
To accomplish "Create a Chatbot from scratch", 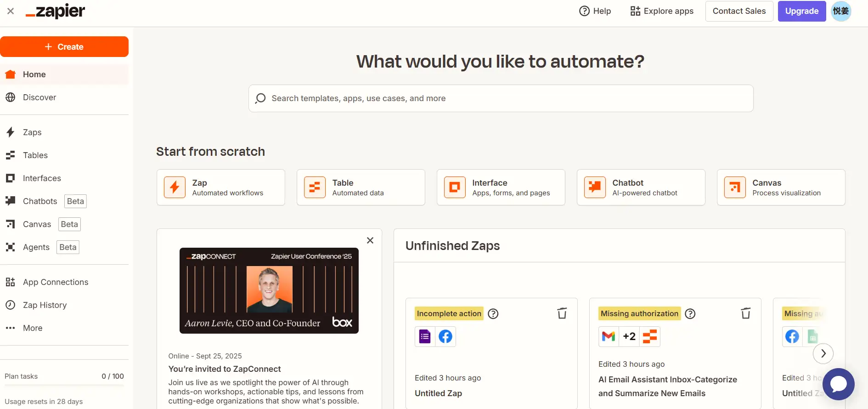I will point(641,187).
